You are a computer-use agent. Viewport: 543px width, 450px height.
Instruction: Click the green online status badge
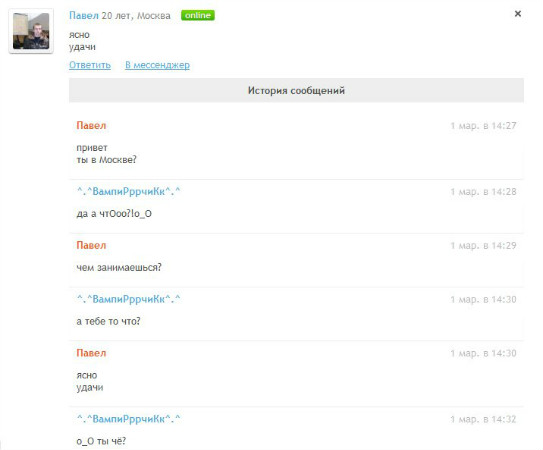pyautogui.click(x=198, y=15)
